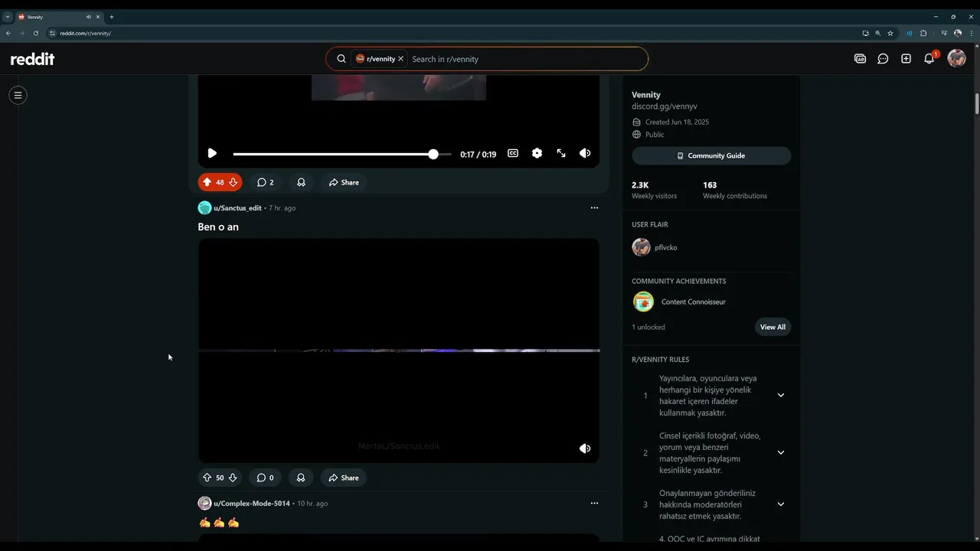The width and height of the screenshot is (980, 551).
Task: Reload the current page
Action: [35, 33]
